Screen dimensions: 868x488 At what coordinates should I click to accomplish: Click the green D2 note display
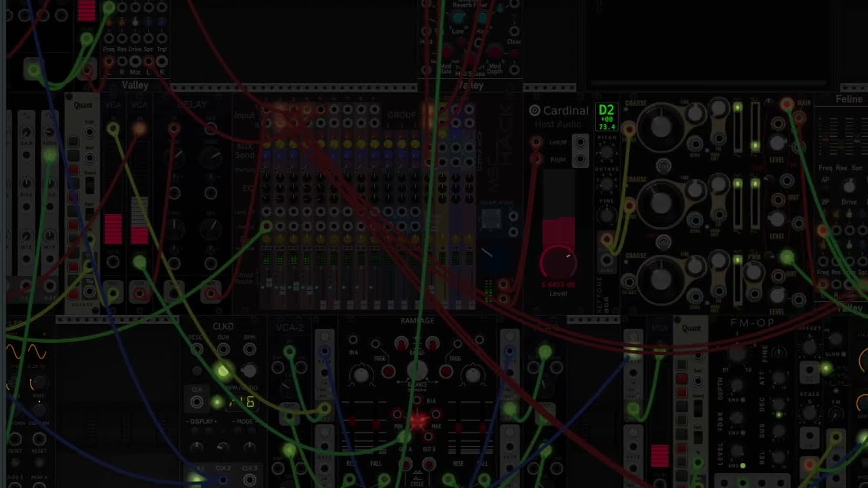tap(606, 117)
